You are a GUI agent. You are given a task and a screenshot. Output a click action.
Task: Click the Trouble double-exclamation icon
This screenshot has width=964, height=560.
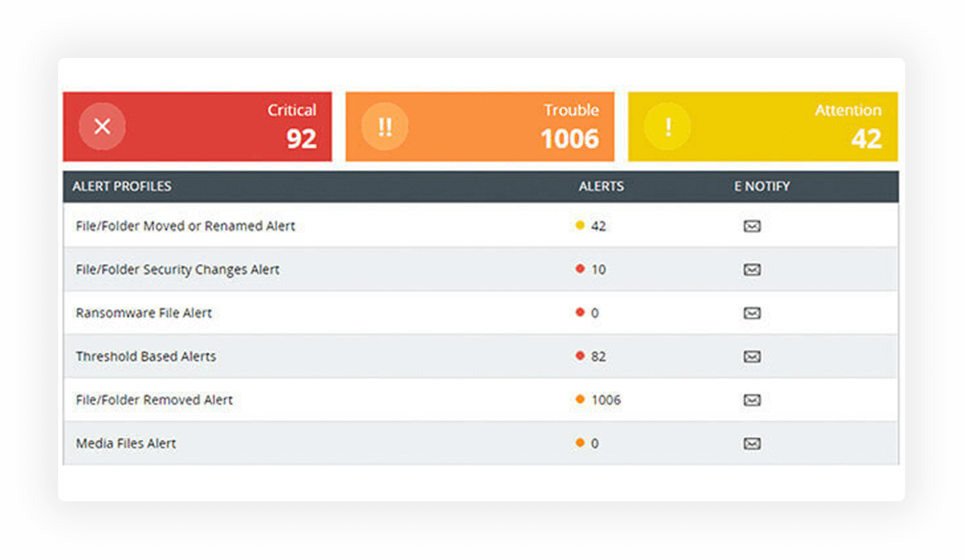383,126
